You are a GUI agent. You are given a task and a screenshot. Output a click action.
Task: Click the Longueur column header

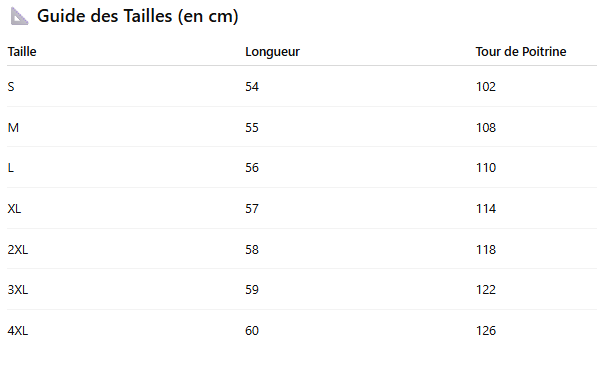272,52
